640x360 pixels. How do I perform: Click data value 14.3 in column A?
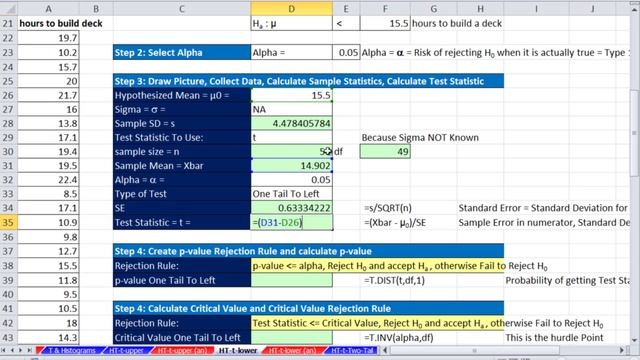(x=48, y=338)
